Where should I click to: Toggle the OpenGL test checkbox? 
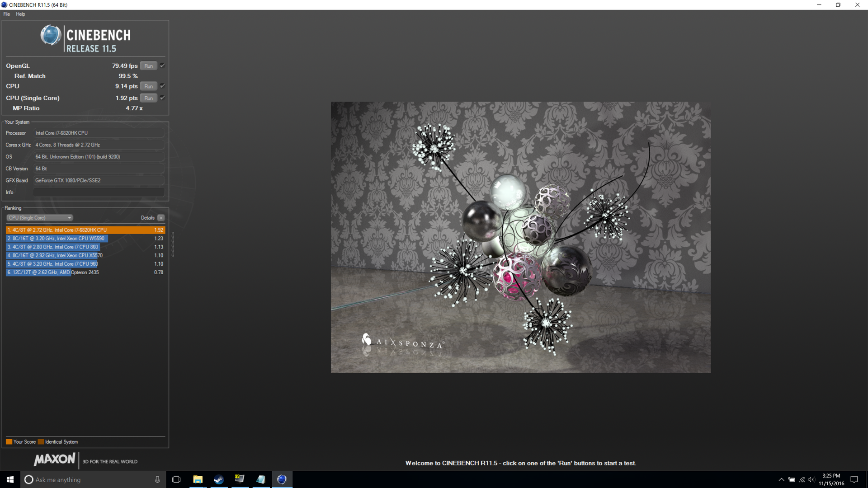click(162, 66)
